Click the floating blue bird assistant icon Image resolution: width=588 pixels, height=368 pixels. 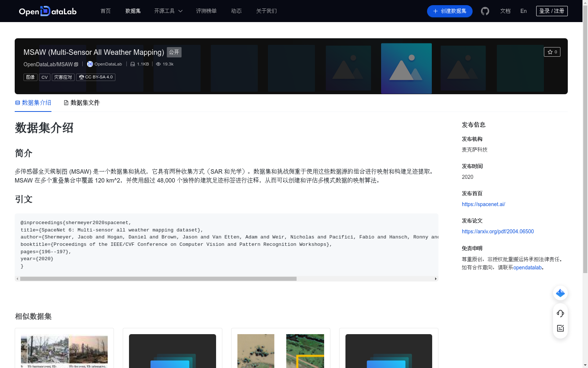pyautogui.click(x=560, y=293)
